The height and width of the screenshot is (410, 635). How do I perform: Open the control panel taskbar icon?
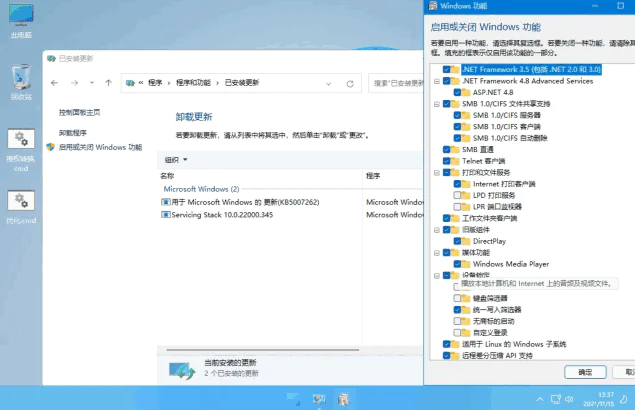pos(319,400)
